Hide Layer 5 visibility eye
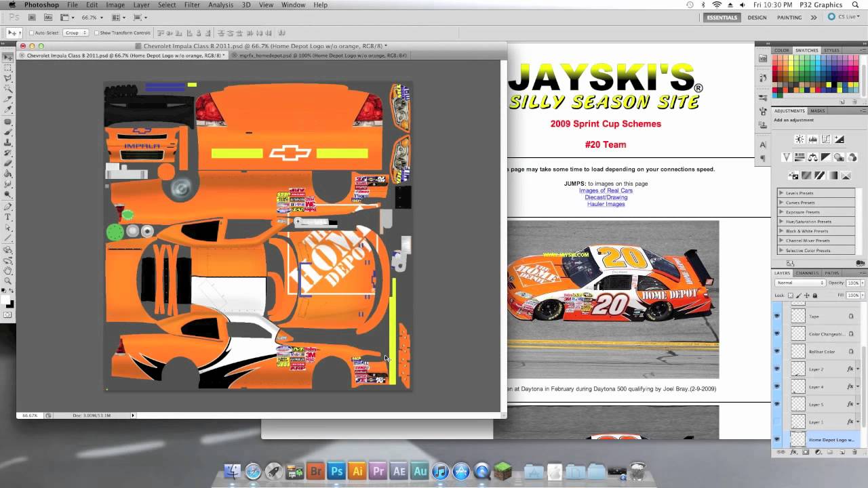The height and width of the screenshot is (488, 868). (x=777, y=404)
